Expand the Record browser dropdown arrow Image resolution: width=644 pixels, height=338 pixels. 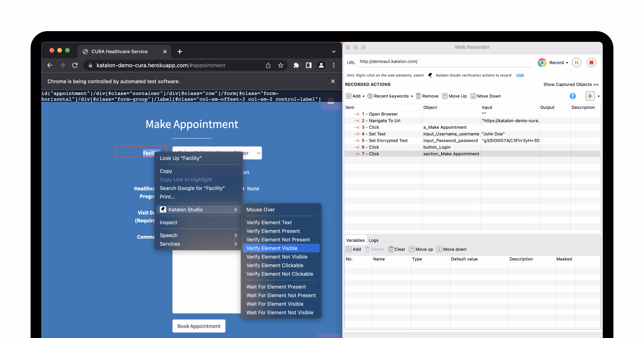(x=567, y=63)
